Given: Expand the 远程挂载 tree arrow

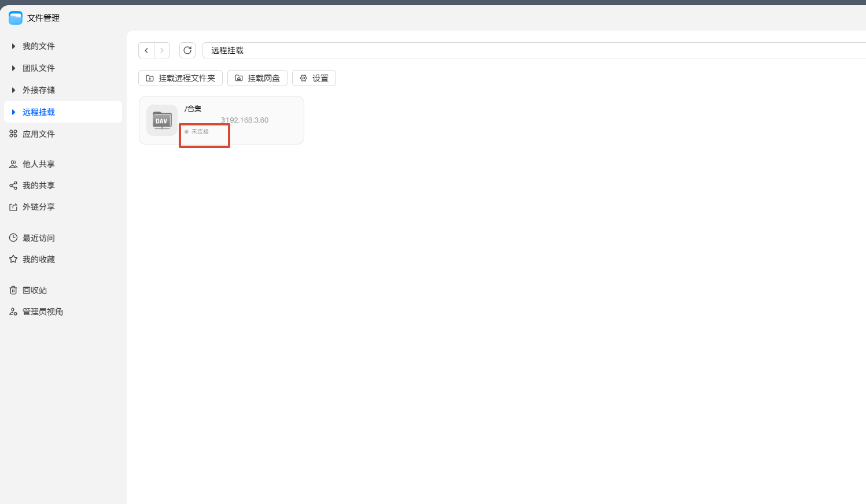Looking at the screenshot, I should click(13, 112).
